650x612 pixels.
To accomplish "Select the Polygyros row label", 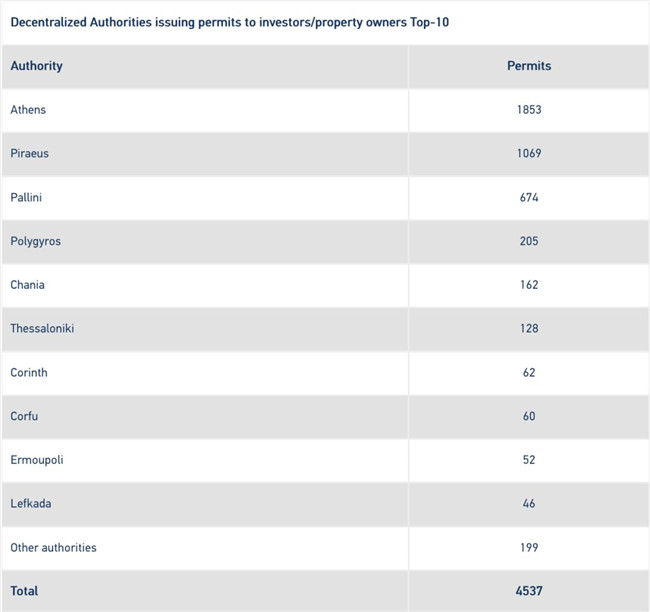I will click(36, 241).
